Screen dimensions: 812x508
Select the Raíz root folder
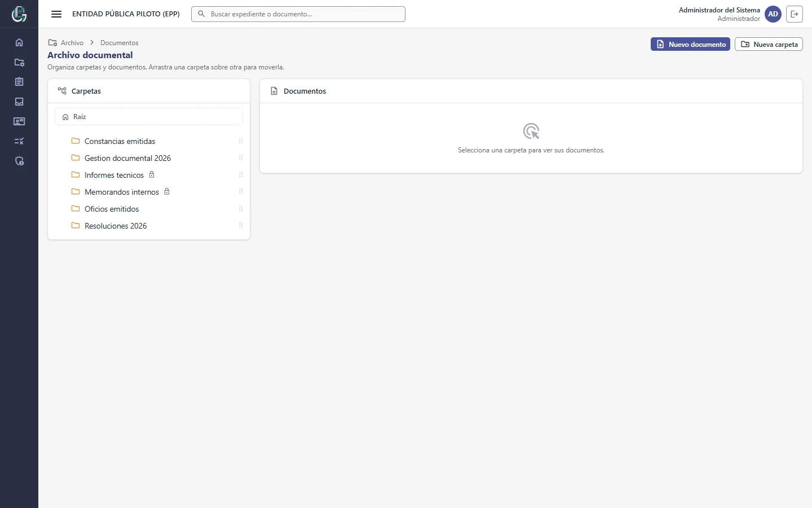click(x=149, y=117)
